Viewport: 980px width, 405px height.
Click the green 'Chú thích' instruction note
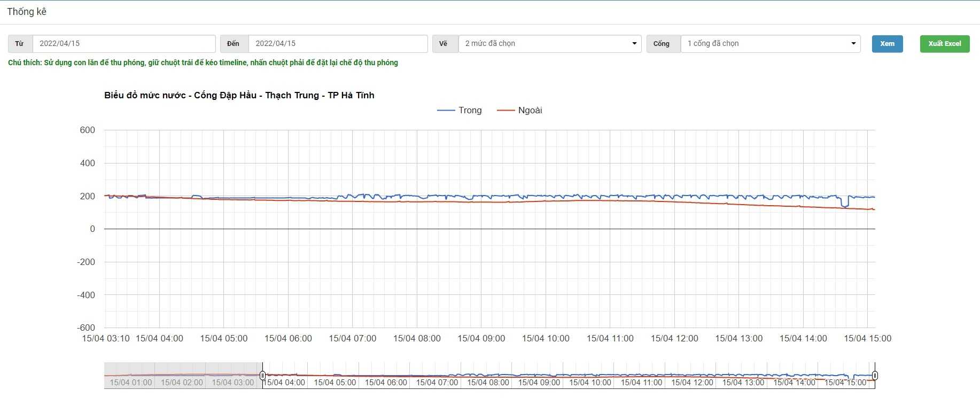(x=203, y=63)
